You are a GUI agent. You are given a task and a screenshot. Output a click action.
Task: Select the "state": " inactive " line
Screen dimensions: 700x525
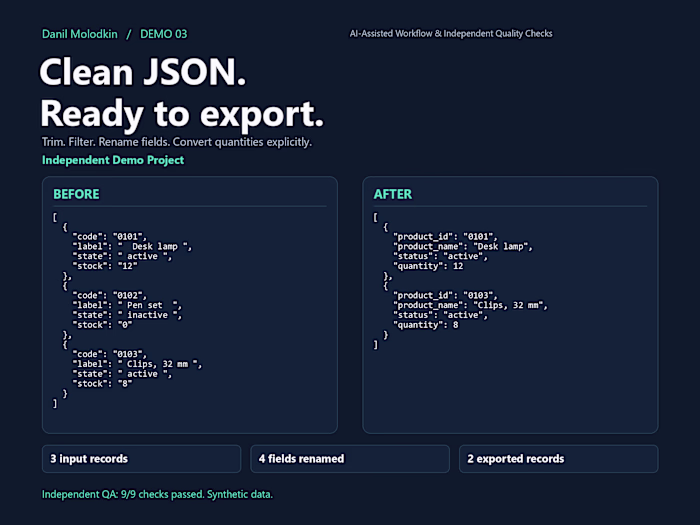[127, 315]
